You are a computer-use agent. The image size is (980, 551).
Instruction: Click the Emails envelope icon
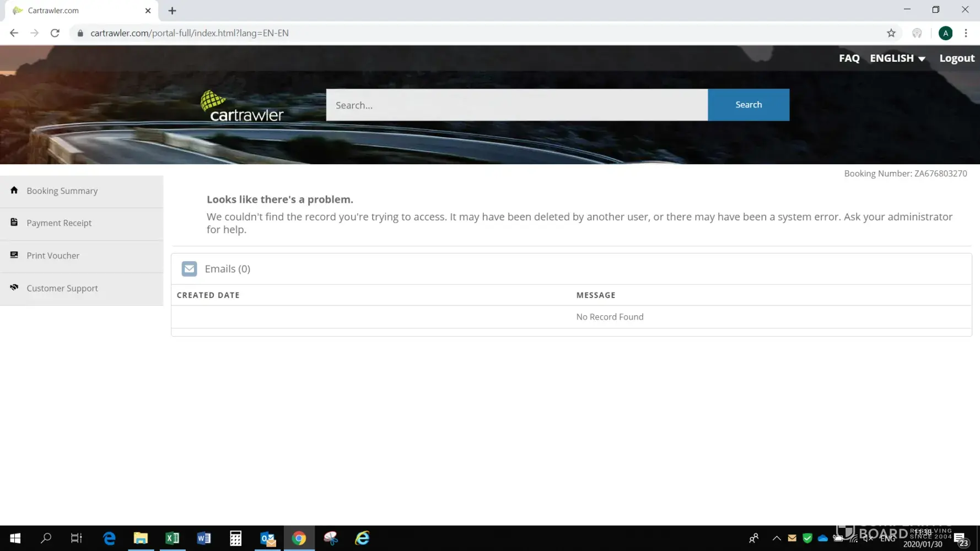(x=189, y=269)
